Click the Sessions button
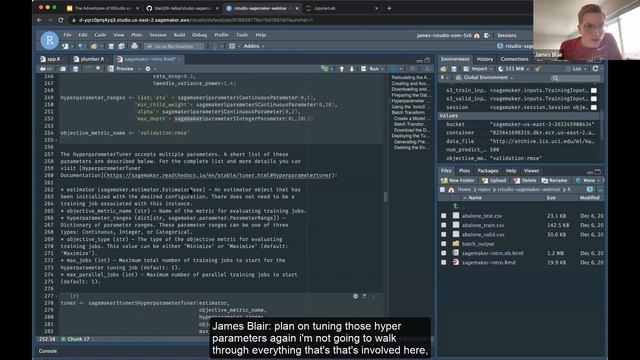 pos(507,36)
